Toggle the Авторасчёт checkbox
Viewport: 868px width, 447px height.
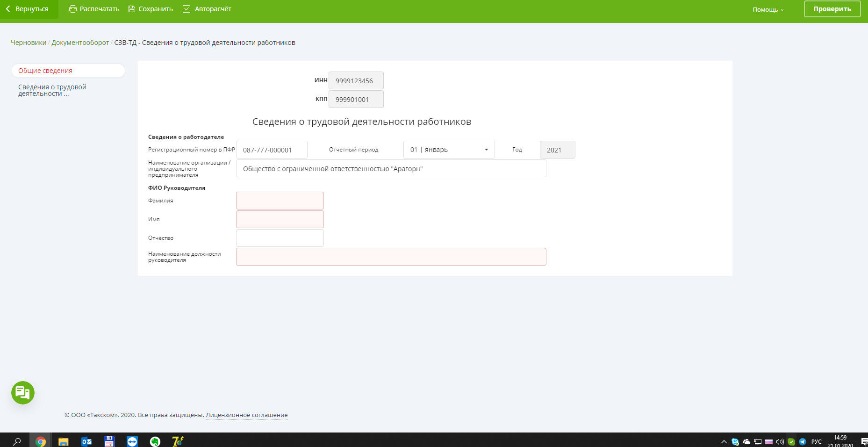[187, 9]
